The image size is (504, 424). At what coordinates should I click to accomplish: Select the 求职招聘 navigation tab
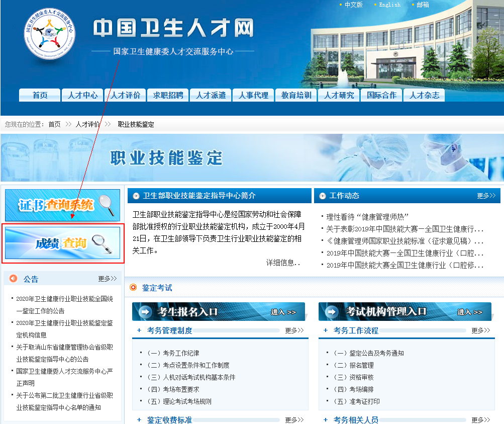167,95
